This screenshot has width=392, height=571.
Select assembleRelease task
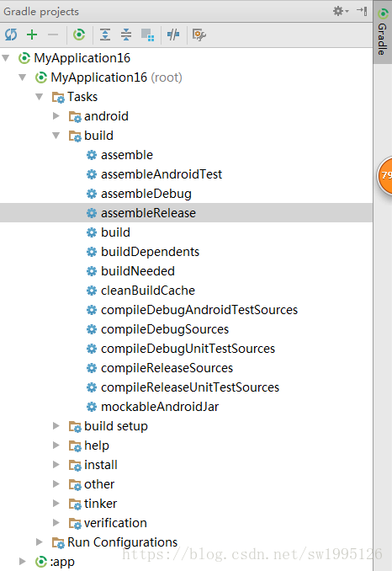(148, 213)
